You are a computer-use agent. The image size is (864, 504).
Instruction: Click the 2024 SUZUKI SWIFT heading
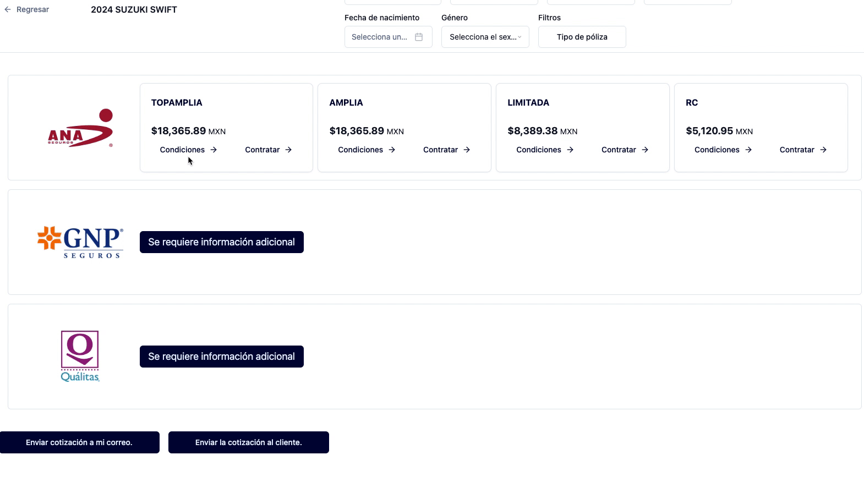(134, 9)
